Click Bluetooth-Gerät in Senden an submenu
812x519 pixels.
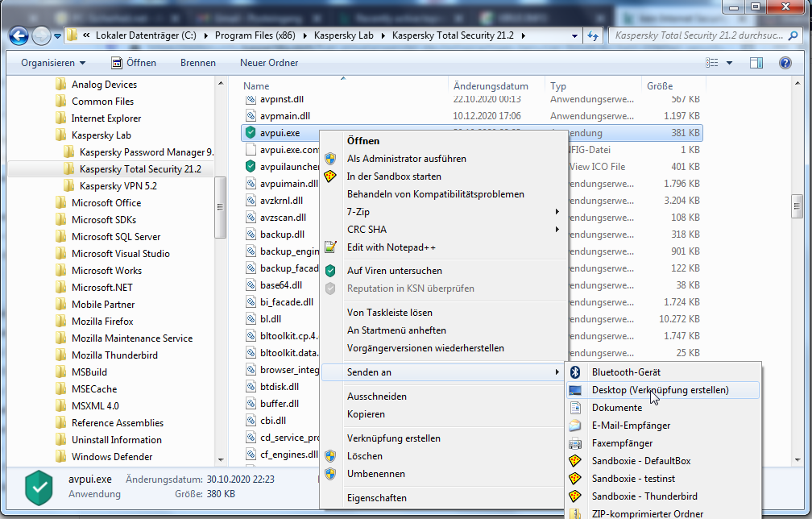pos(663,372)
